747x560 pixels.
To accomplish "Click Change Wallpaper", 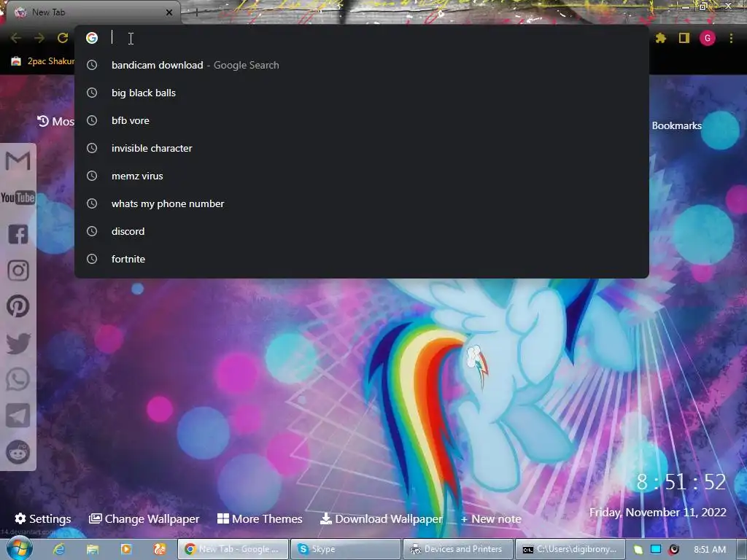I will click(x=144, y=518).
